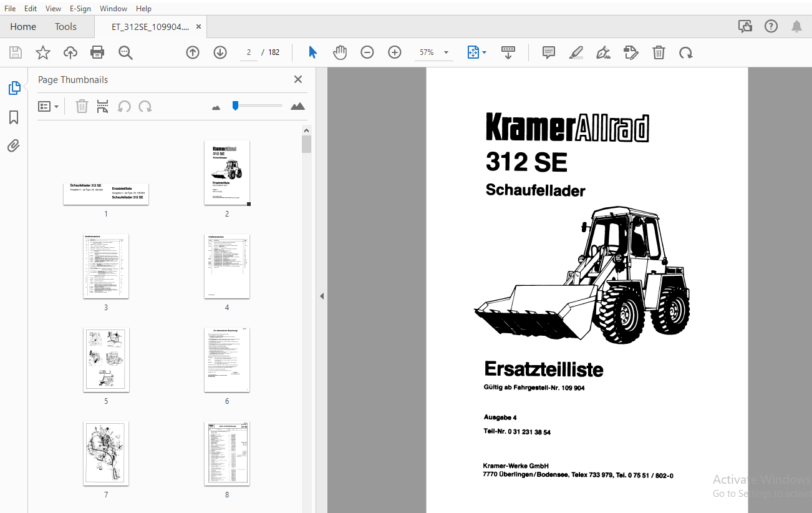Viewport: 812px width, 513px height.
Task: Go to the next page arrow
Action: pos(220,52)
